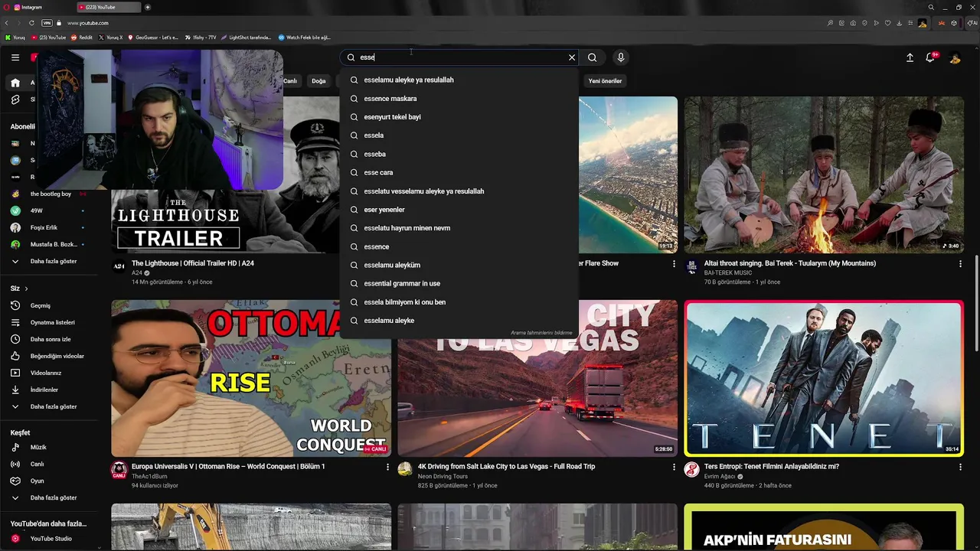Viewport: 980px width, 551px height.
Task: Select the Yeni öneriler filter chip
Action: coord(605,80)
